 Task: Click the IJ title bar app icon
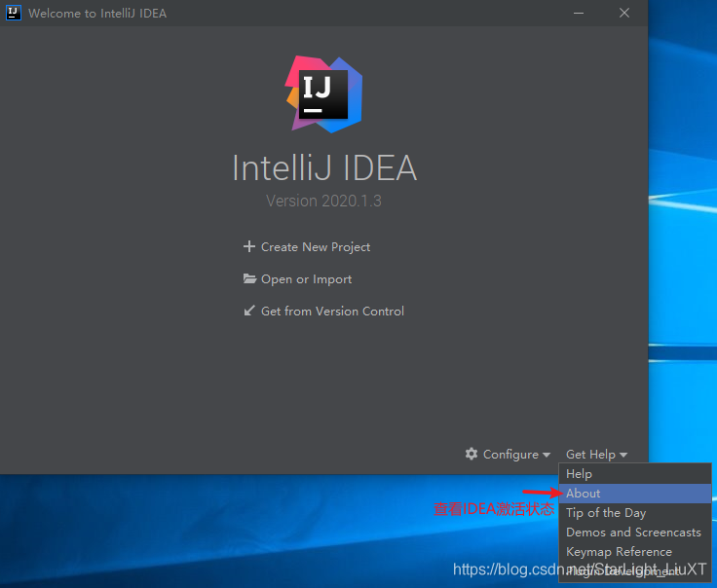point(14,13)
